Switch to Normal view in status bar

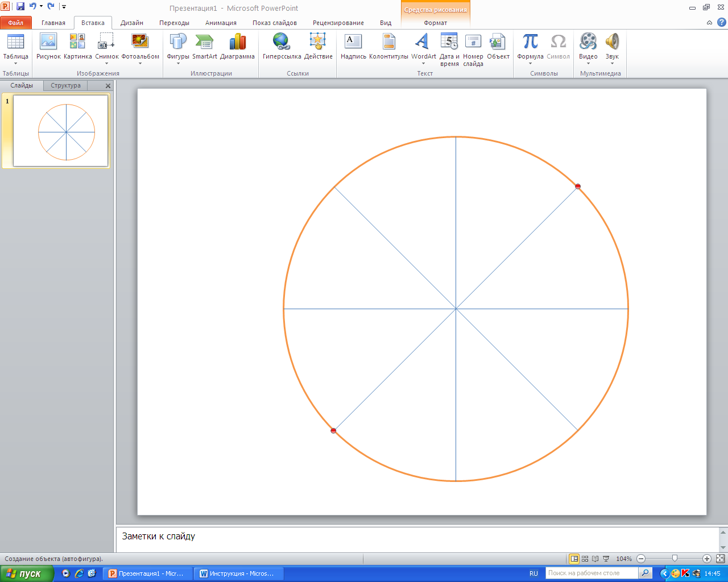tap(574, 559)
